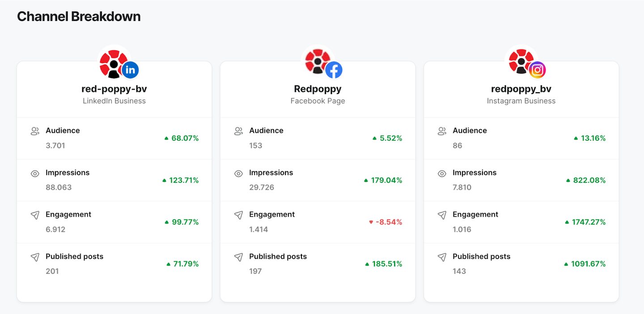Click the Audience people icon in LinkedIn card
The image size is (644, 314).
(35, 131)
